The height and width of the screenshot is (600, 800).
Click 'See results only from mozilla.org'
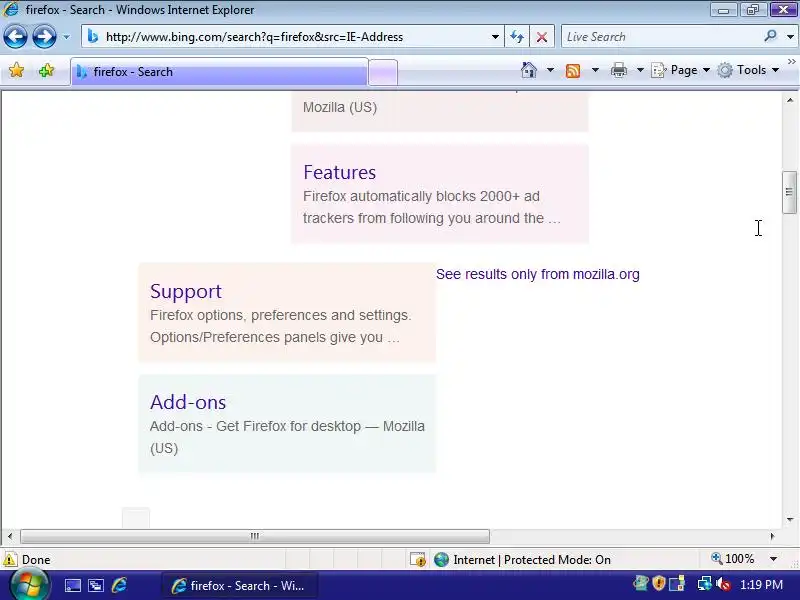pyautogui.click(x=538, y=274)
